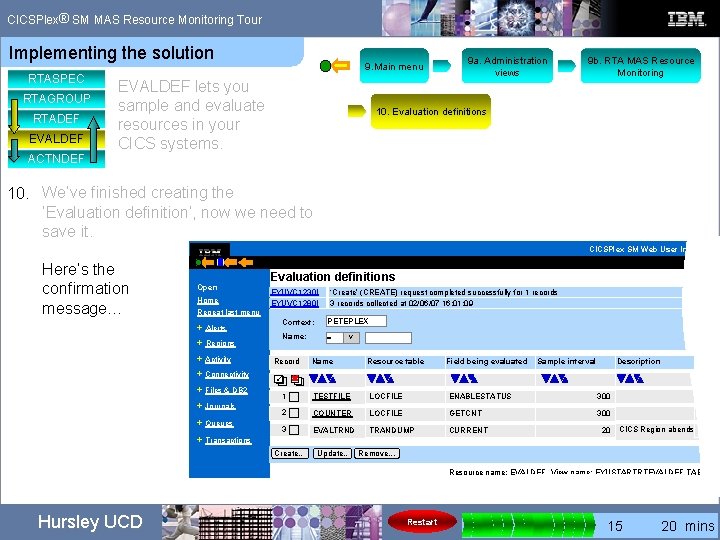720x540 pixels.
Task: Click the green tour progress bar
Action: tap(528, 525)
